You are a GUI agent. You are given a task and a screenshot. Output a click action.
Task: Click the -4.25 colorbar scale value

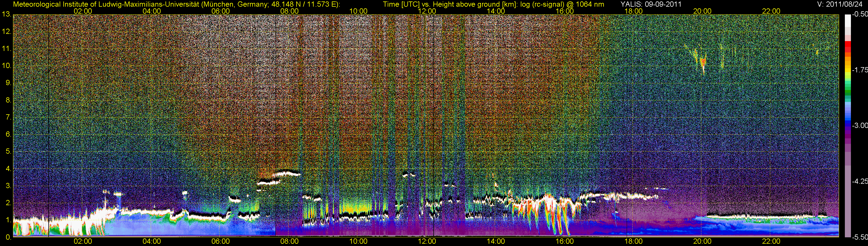[x=860, y=181]
